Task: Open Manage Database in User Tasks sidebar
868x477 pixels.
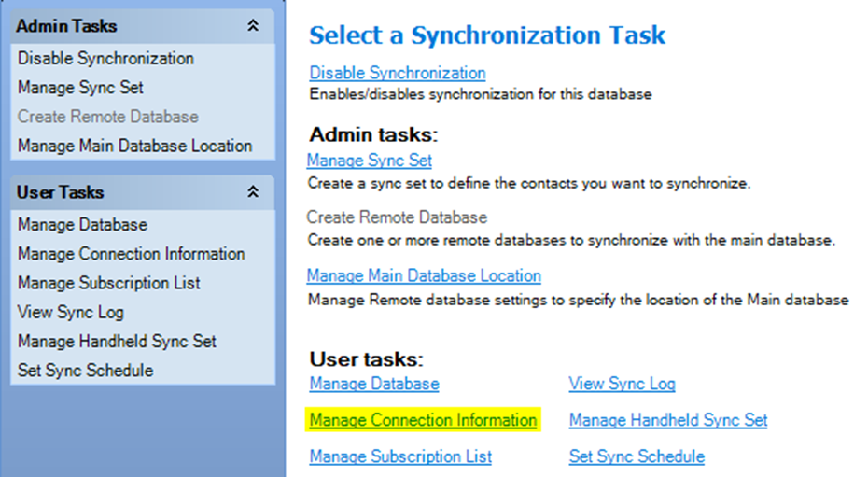Action: [82, 225]
